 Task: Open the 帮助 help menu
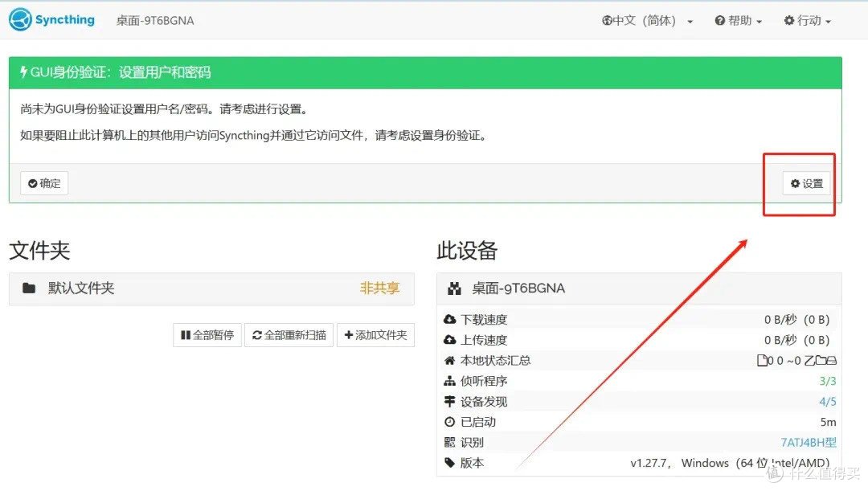(737, 20)
